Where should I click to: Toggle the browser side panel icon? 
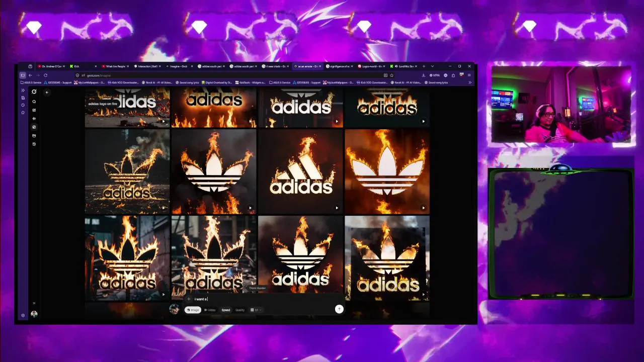point(23,75)
